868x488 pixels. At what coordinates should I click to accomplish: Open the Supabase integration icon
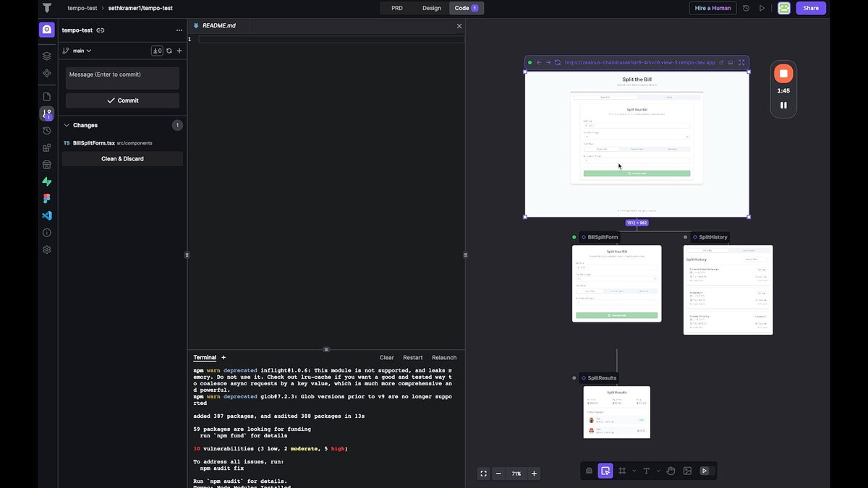point(47,181)
